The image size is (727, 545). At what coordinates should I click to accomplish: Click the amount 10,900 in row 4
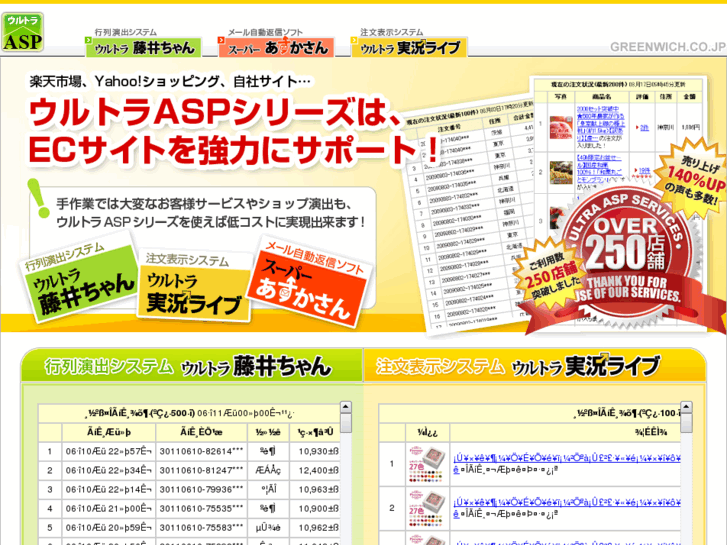pos(319,508)
